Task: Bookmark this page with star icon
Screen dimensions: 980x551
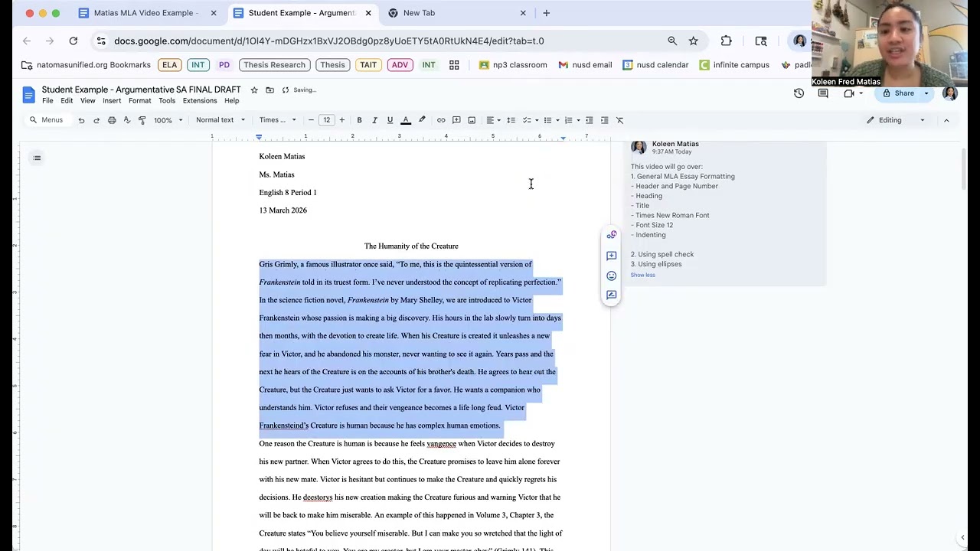Action: click(x=693, y=41)
